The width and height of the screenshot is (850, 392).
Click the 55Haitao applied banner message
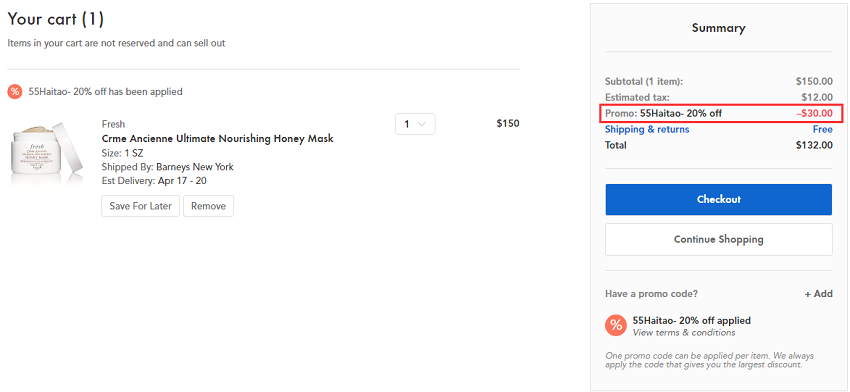tap(106, 92)
